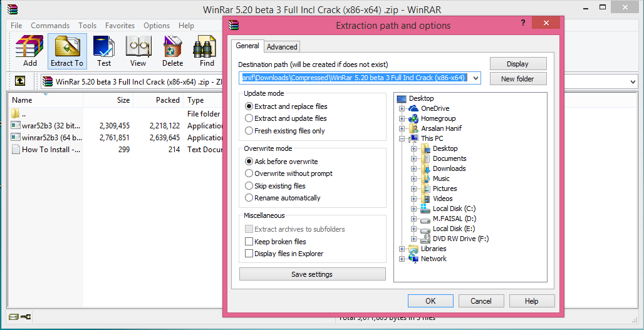Expand the Homegroup tree node

coord(402,118)
